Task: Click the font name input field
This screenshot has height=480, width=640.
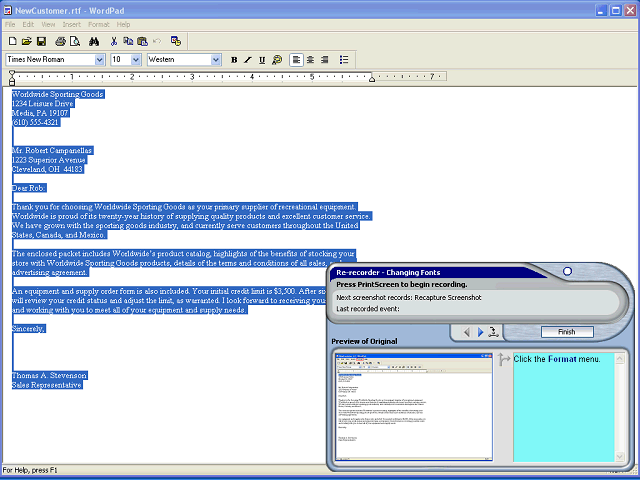Action: tap(51, 60)
